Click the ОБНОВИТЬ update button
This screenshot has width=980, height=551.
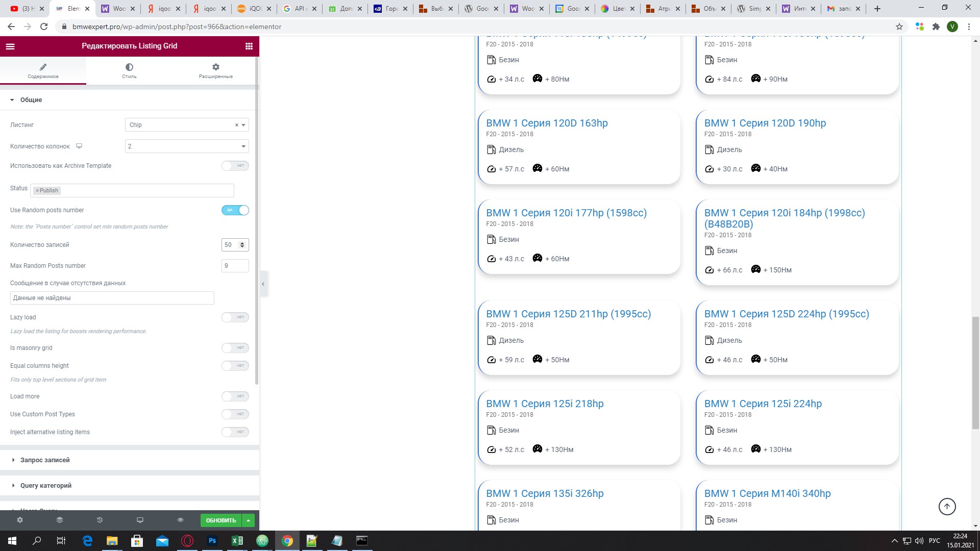point(221,520)
